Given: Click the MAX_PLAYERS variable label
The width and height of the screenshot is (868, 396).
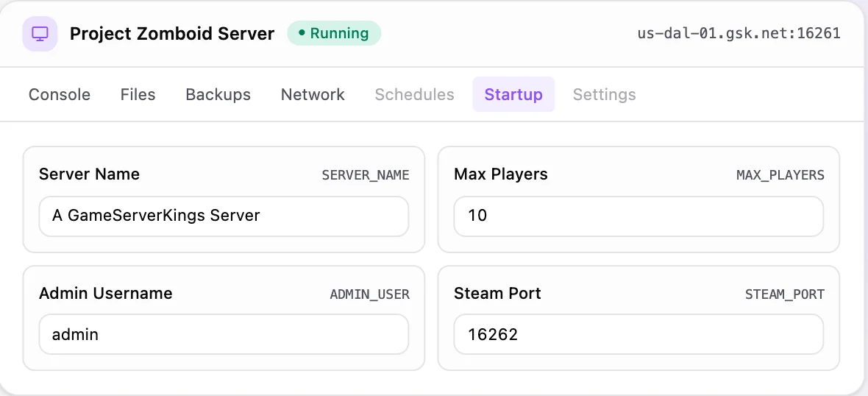Looking at the screenshot, I should (780, 176).
